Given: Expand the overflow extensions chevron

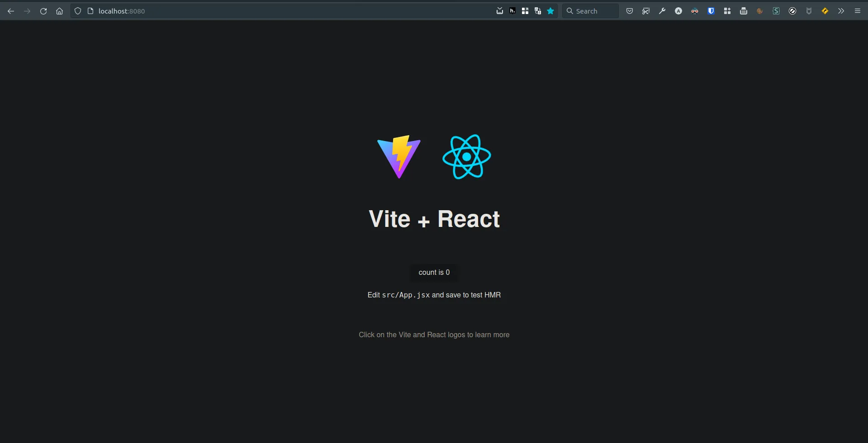Looking at the screenshot, I should point(841,11).
